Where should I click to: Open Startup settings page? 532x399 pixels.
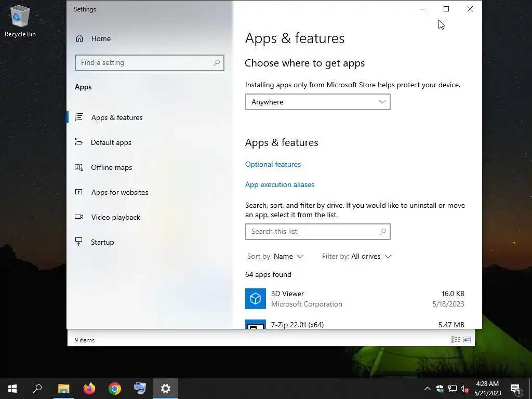(x=102, y=242)
